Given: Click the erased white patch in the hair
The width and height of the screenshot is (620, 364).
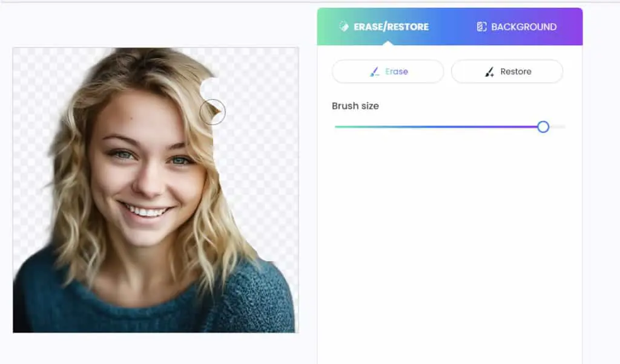Looking at the screenshot, I should (211, 88).
